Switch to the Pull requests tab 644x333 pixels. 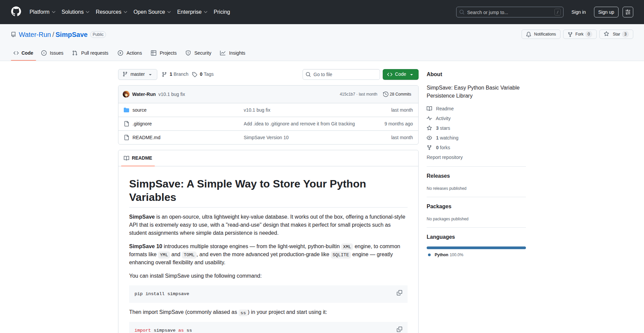pyautogui.click(x=90, y=53)
